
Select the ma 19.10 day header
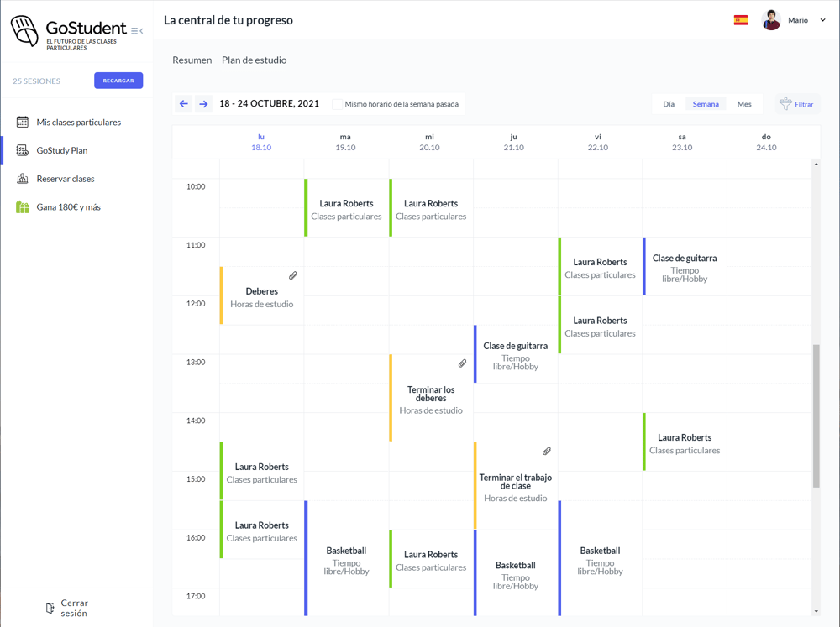(x=345, y=142)
